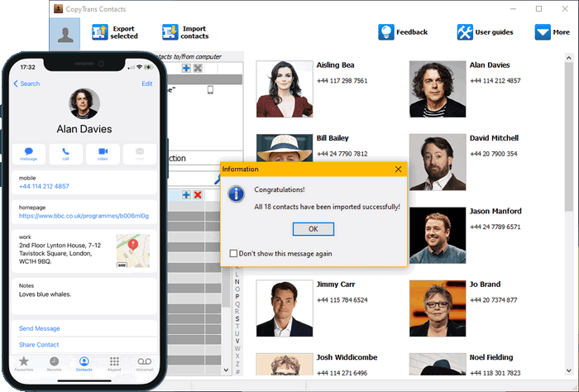Click the blue info icon in dialog

pos(237,194)
